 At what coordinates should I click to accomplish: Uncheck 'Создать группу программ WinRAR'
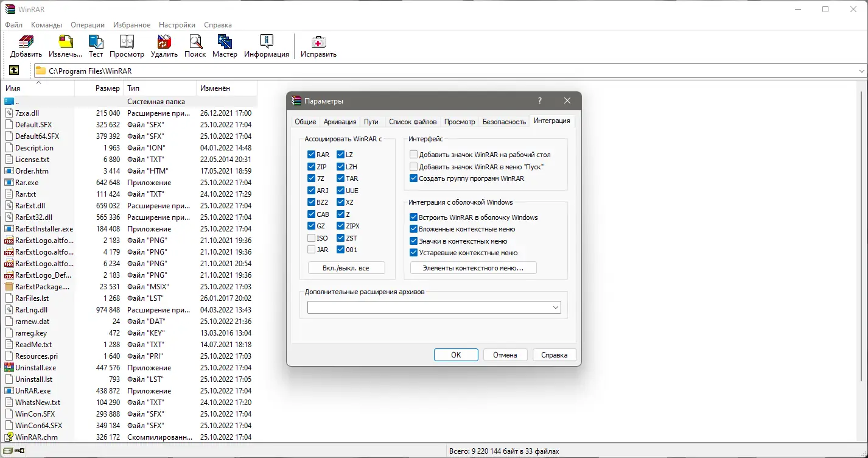coord(414,178)
